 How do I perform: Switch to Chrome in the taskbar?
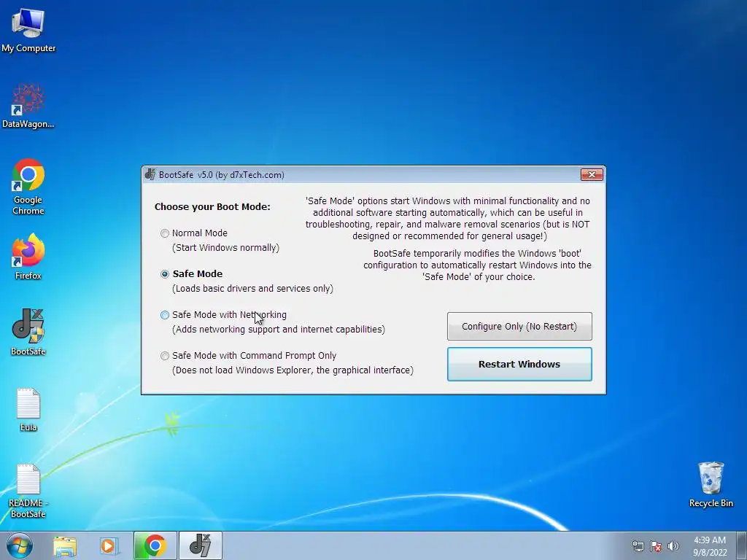(x=155, y=545)
